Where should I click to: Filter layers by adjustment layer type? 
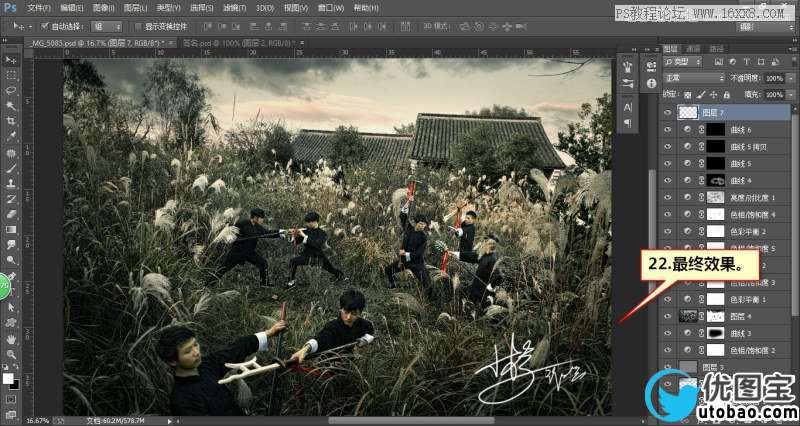733,62
